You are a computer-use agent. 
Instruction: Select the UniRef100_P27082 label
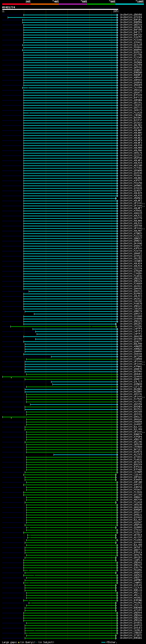coord(131,168)
